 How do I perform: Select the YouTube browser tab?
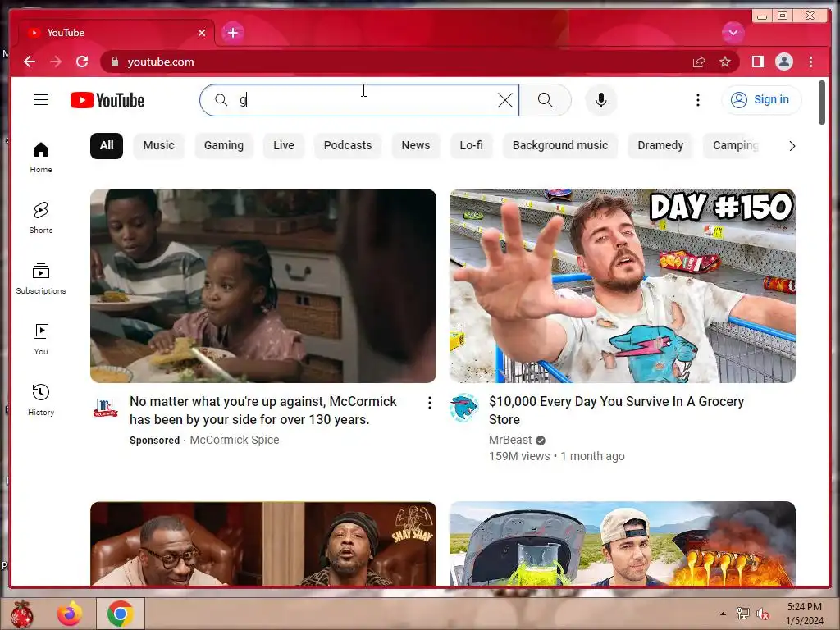116,33
